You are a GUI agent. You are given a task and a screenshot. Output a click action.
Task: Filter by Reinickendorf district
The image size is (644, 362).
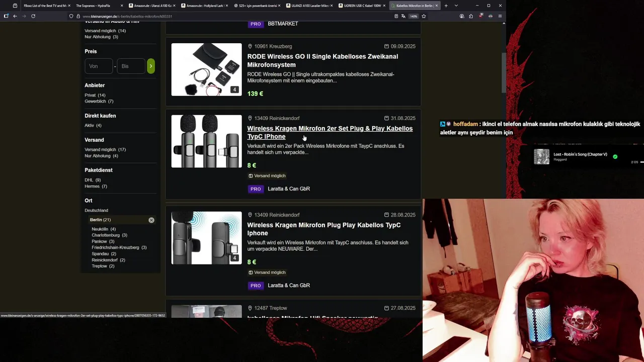point(108,260)
